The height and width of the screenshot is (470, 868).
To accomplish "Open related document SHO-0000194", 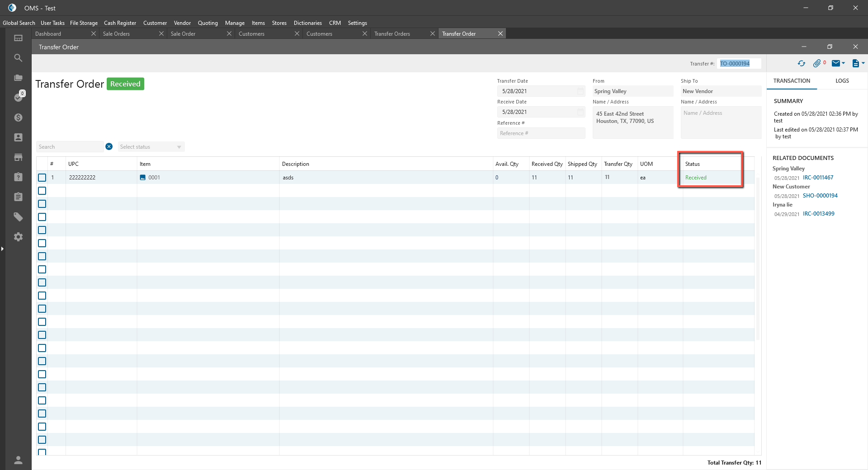I will click(x=820, y=196).
